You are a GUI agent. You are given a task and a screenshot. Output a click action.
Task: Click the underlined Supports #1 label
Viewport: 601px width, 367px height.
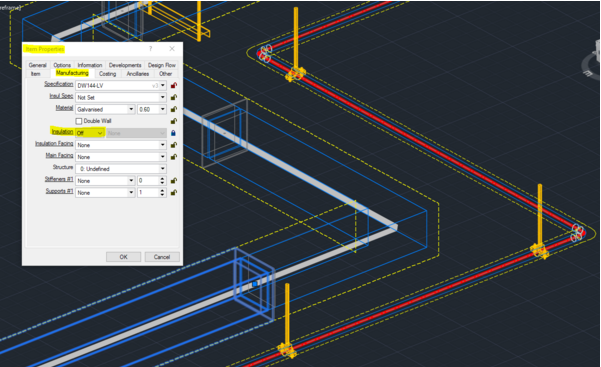coord(59,191)
